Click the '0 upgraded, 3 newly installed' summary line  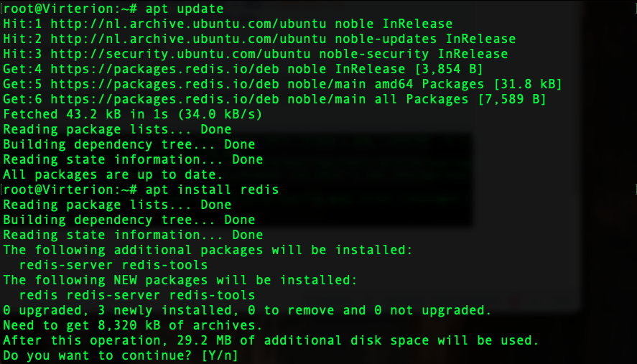[247, 310]
